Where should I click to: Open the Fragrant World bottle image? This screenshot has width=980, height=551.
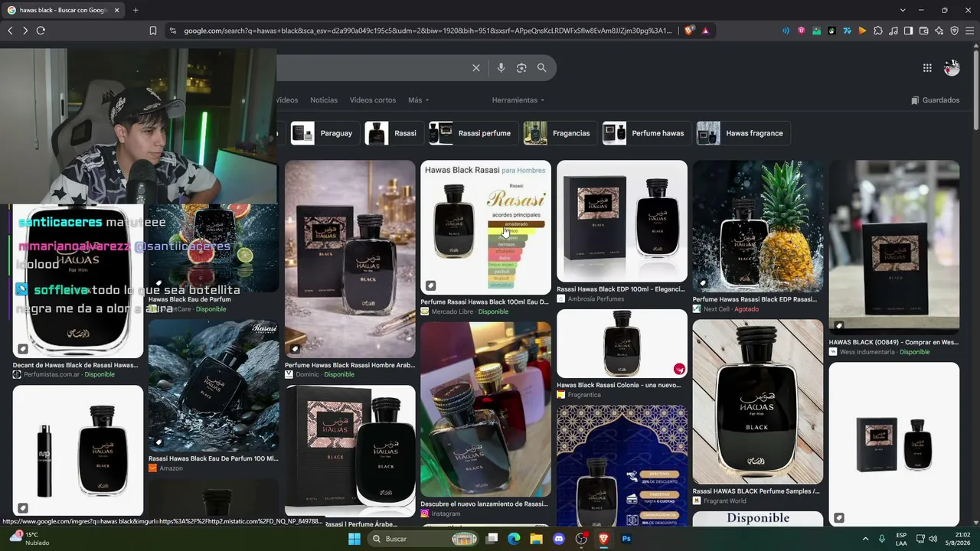(758, 402)
